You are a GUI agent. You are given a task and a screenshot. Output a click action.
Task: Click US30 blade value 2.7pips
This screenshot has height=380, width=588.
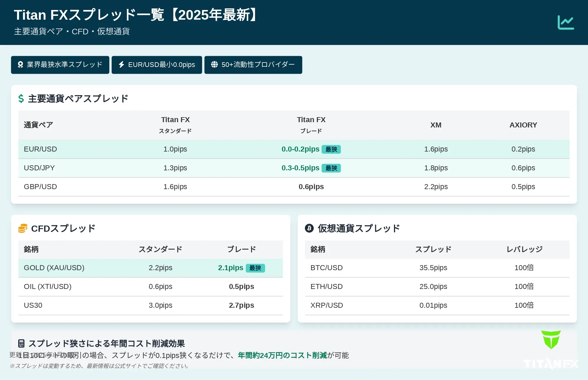(x=241, y=305)
